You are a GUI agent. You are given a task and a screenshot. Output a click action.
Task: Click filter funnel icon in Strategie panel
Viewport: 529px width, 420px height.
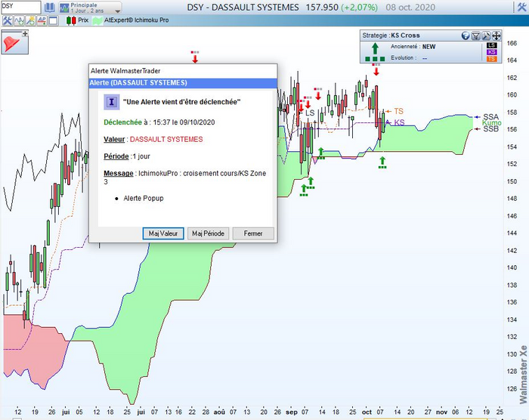point(475,36)
